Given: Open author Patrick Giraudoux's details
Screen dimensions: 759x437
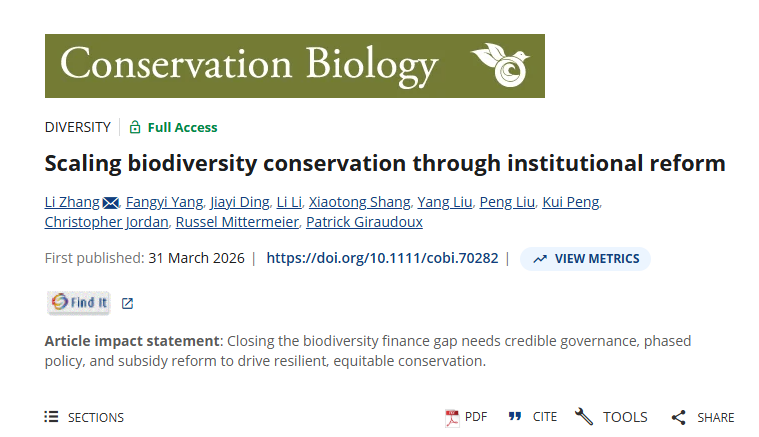Looking at the screenshot, I should pyautogui.click(x=364, y=222).
